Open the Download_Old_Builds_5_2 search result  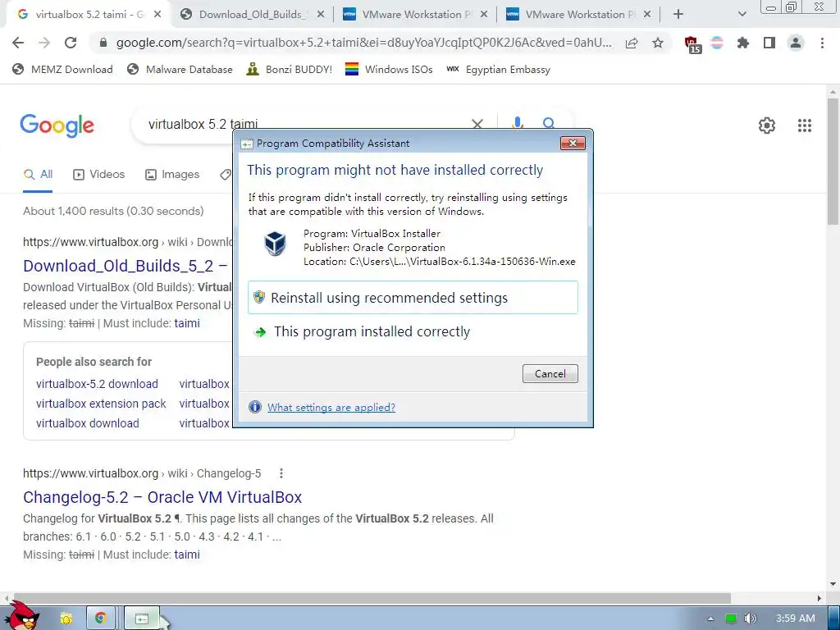pos(125,266)
